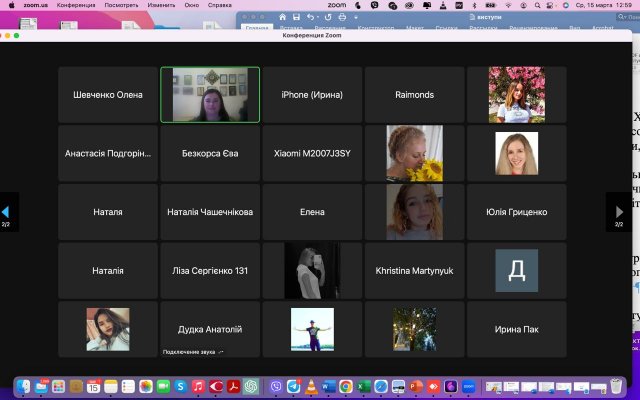Image resolution: width=640 pixels, height=400 pixels.
Task: Click the Дудка Анатолій participant tile
Action: (x=210, y=329)
